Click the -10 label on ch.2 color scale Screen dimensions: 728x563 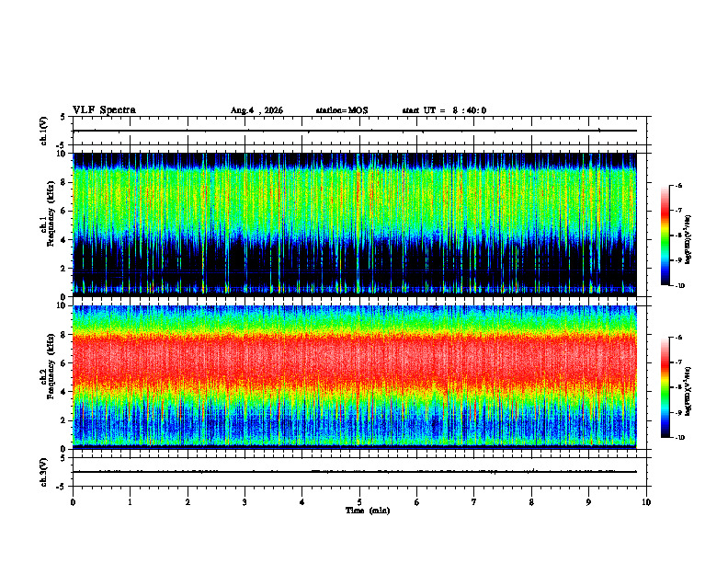679,437
